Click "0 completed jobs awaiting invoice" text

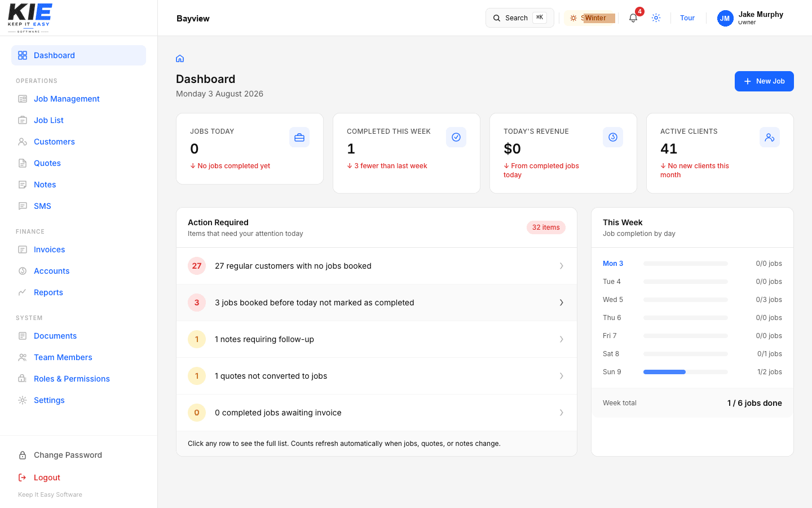coord(278,413)
